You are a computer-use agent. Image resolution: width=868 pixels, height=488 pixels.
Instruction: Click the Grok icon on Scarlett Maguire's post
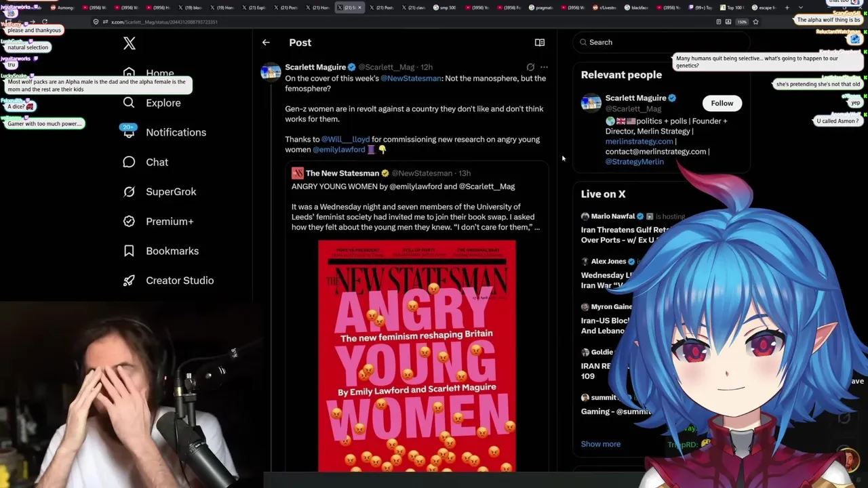530,67
